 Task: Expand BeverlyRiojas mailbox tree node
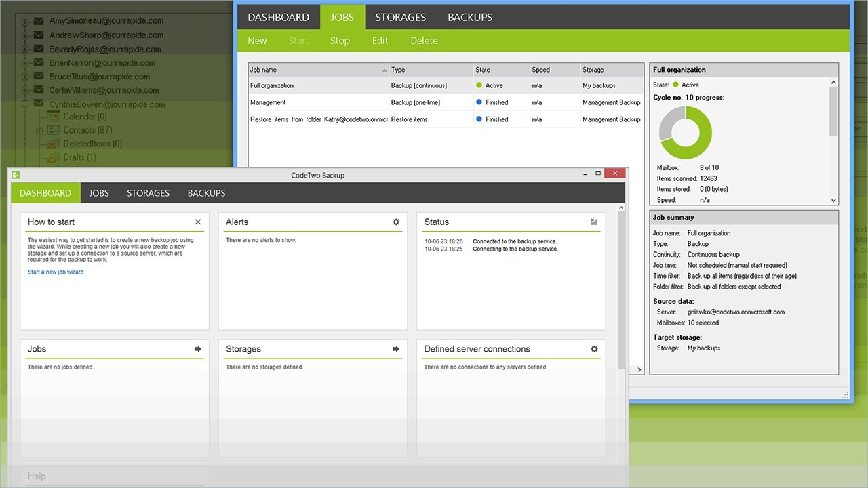(25, 49)
